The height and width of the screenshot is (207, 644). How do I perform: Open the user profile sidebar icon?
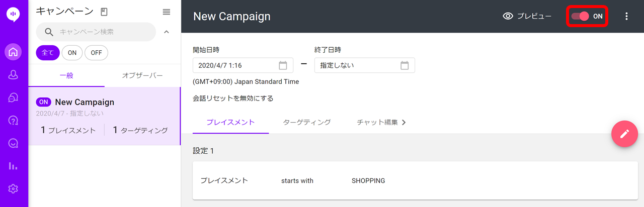pos(13,75)
